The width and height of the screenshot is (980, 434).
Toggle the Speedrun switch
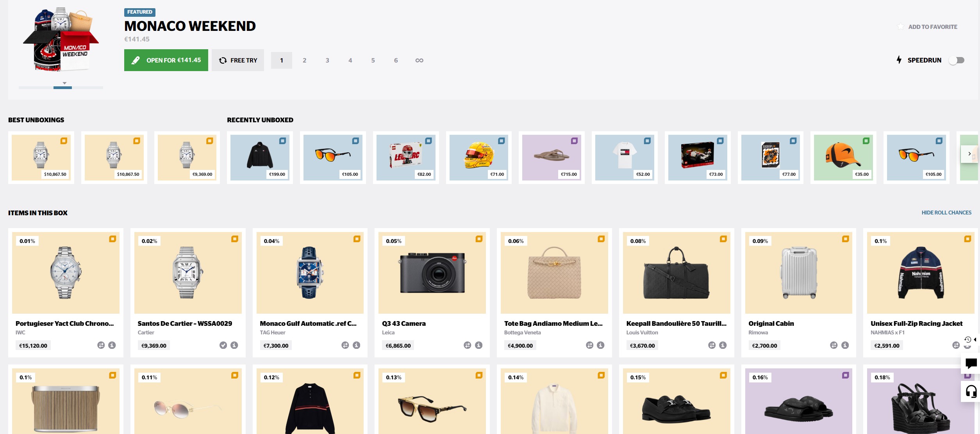957,60
